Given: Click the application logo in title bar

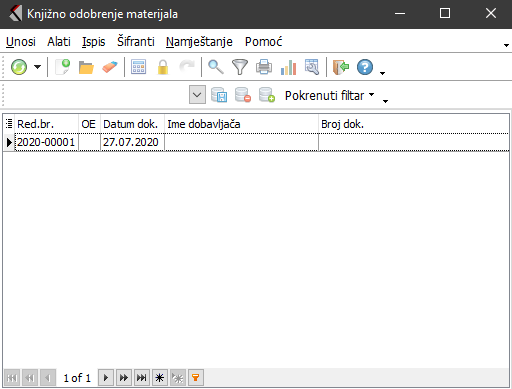Looking at the screenshot, I should click(15, 14).
